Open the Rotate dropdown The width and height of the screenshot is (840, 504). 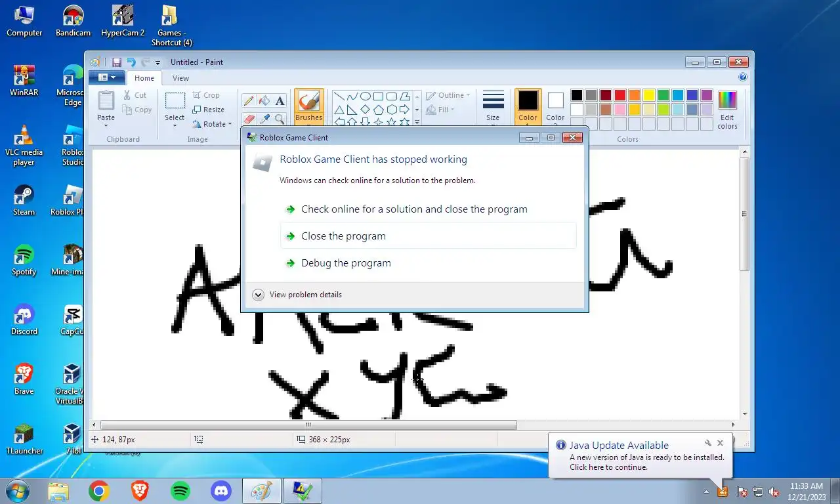click(x=212, y=124)
